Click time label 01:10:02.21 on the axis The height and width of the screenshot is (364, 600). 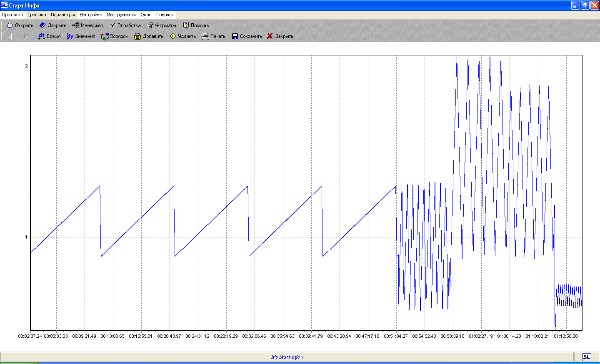coord(537,336)
